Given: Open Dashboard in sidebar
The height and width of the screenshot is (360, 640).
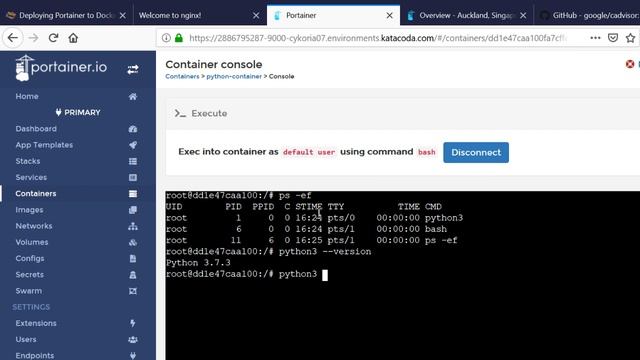Looking at the screenshot, I should coord(36,129).
